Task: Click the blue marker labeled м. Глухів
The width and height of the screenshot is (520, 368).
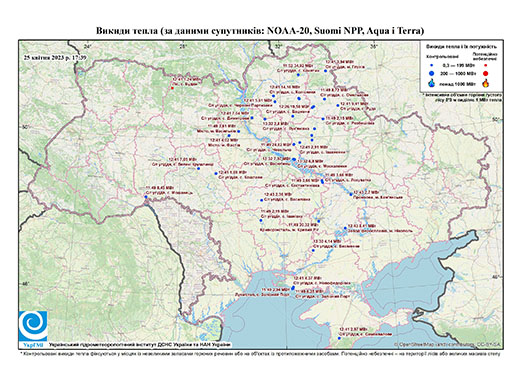Action: point(326,71)
